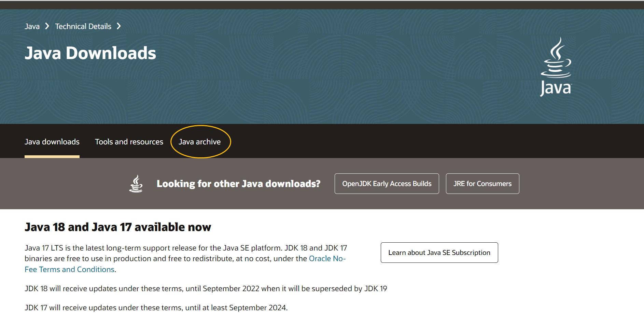
Task: Click the small Java cup icon beside "Looking for other Java downloads?"
Action: coord(136,184)
